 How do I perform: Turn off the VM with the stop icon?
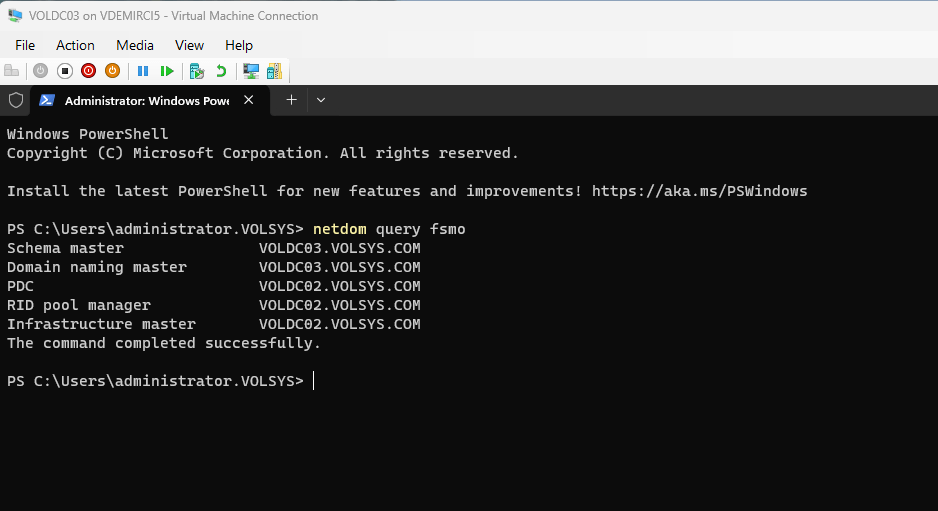64,71
